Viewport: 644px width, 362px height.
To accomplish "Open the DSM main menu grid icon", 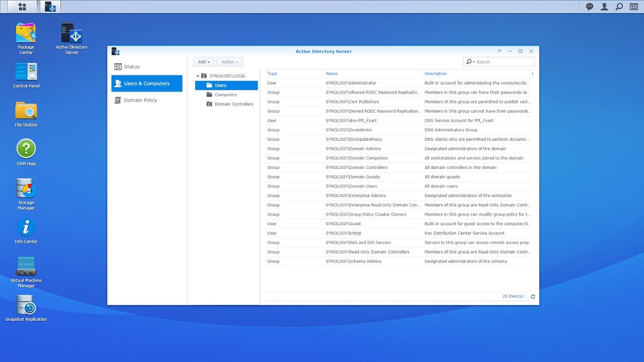I will coord(22,7).
